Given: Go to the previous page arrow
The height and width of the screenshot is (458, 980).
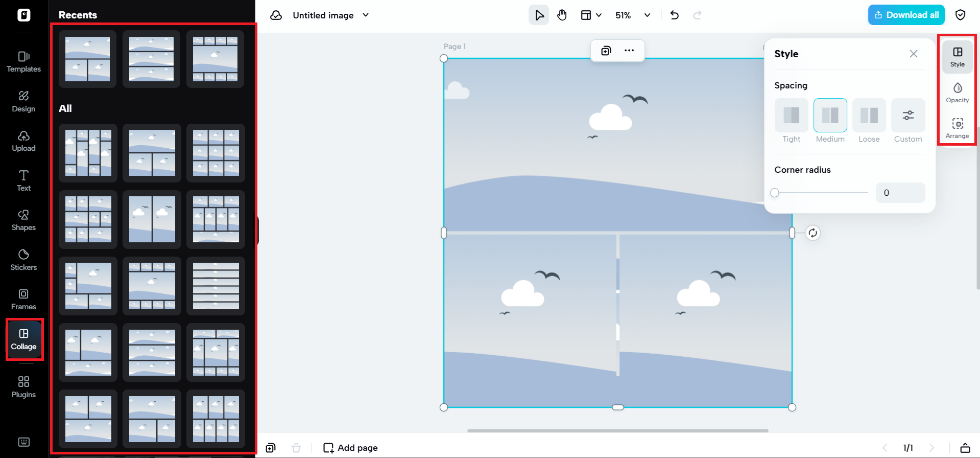Looking at the screenshot, I should coord(885,448).
